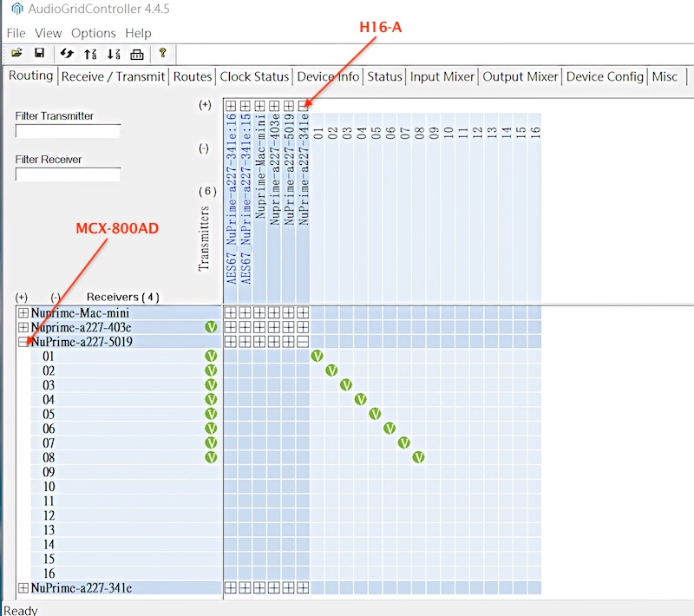Viewport: 694px width, 616px height.
Task: Click the green status icon beside Nuprime-a227-403e
Action: click(211, 327)
